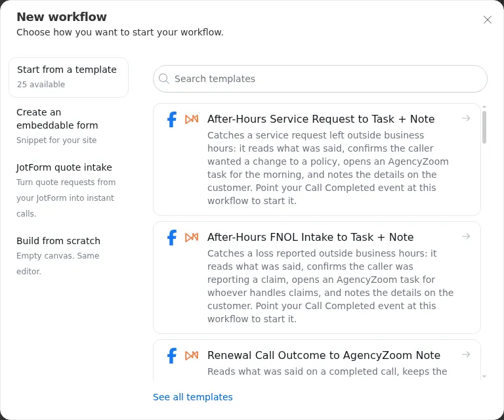Choose Create an embeddable form
Image resolution: width=504 pixels, height=420 pixels.
click(68, 126)
